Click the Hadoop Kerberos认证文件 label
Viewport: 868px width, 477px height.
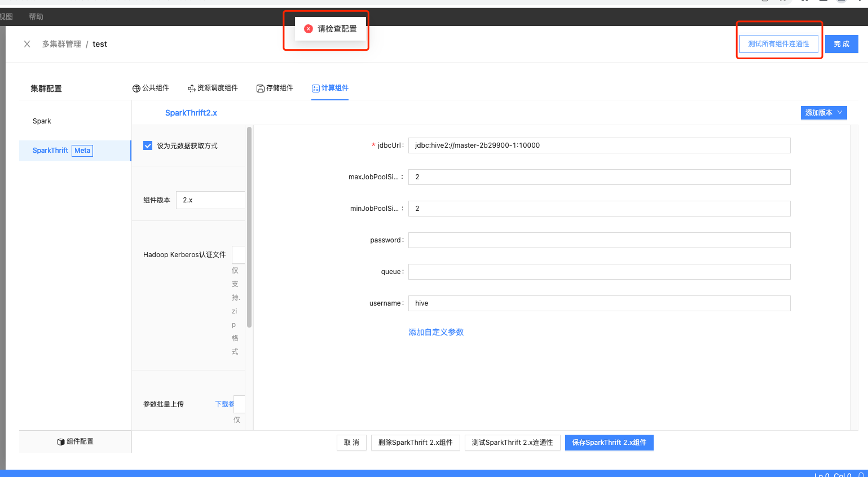pos(184,255)
